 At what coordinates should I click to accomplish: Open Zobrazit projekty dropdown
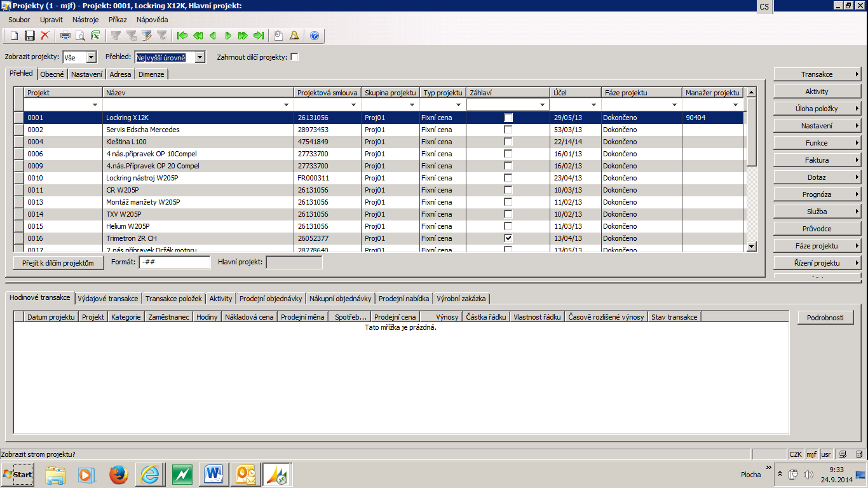coord(91,57)
